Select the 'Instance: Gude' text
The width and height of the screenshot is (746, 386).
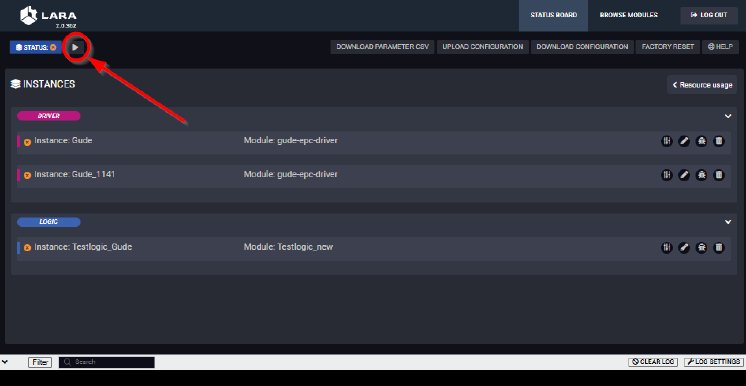point(63,140)
